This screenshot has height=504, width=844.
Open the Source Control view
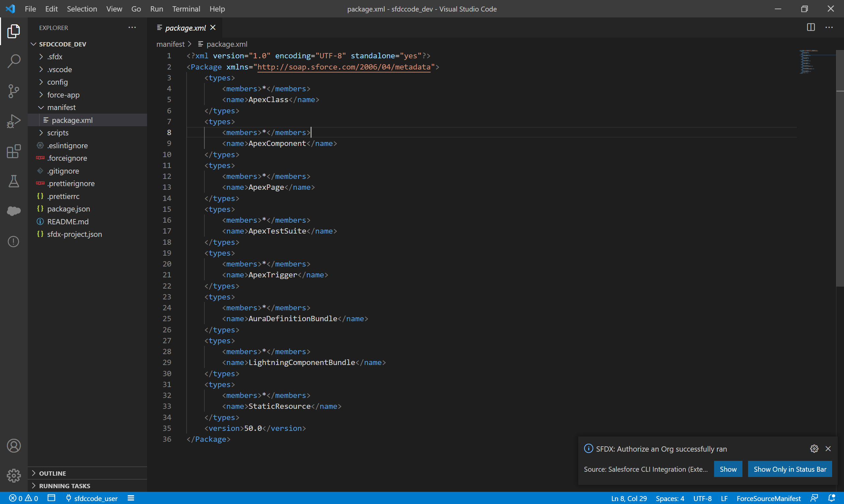point(14,91)
